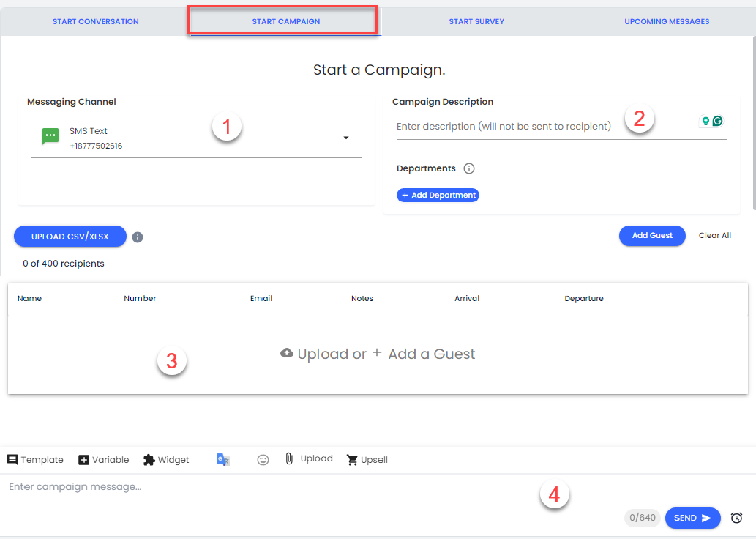Open the Upsell shopping cart option

(x=367, y=460)
